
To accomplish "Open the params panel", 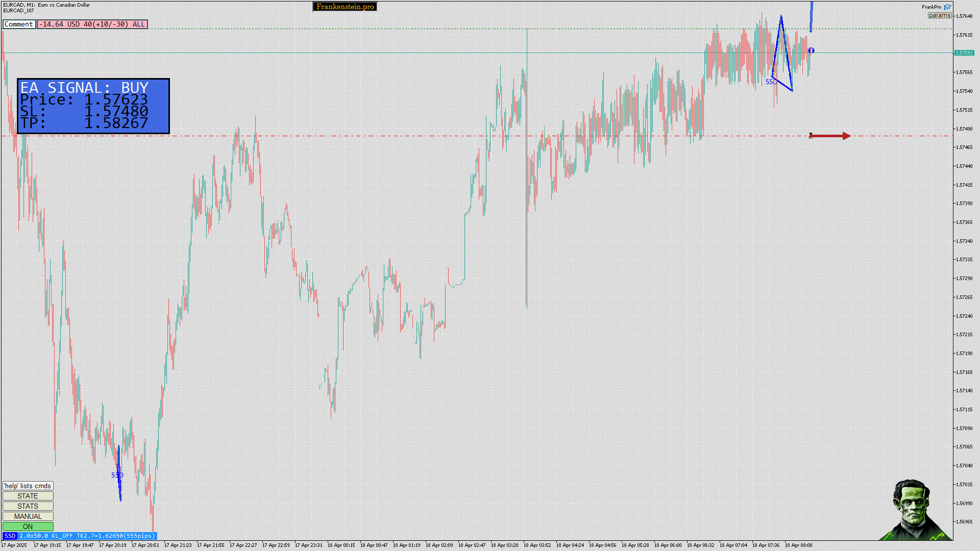I will point(939,15).
